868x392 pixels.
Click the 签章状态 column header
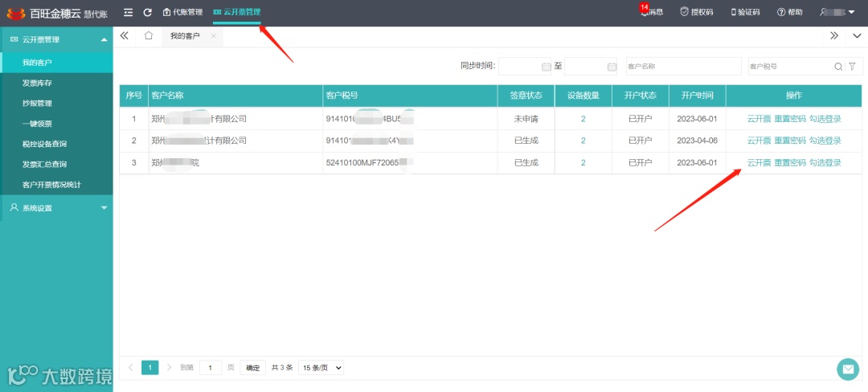point(526,96)
